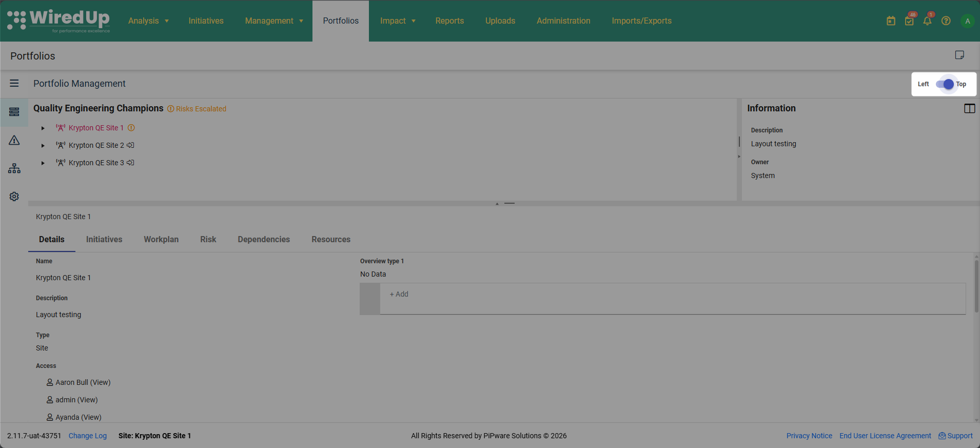The height and width of the screenshot is (448, 980).
Task: Open the End User License Agreement link
Action: [885, 436]
